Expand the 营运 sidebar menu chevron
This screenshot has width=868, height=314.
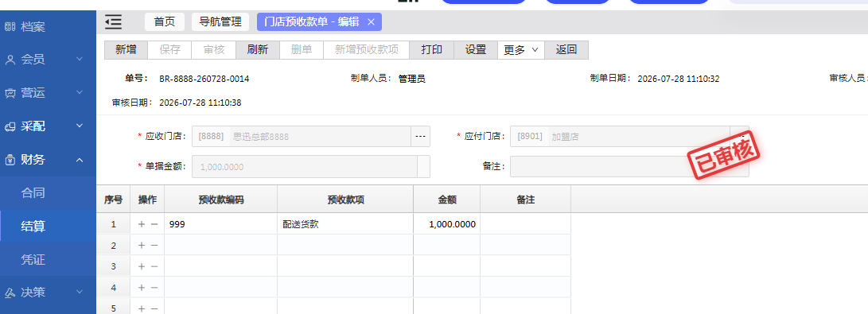[x=79, y=92]
